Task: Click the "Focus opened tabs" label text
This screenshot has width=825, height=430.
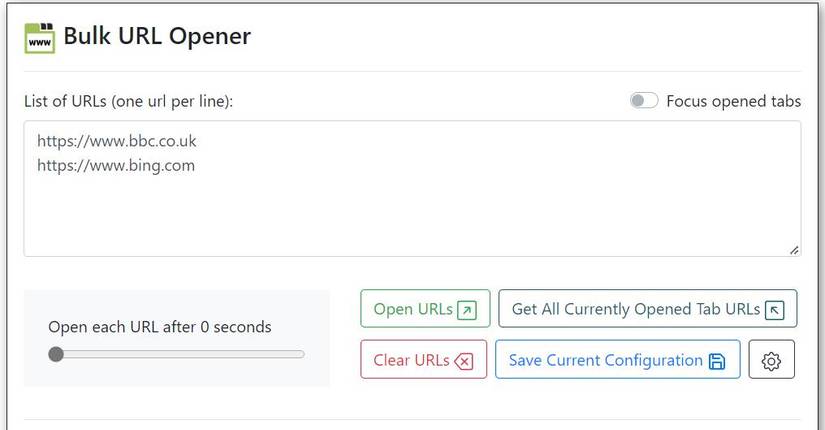Action: click(x=733, y=101)
